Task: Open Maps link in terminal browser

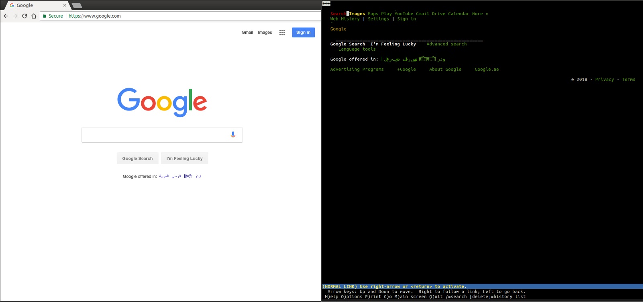Action: click(x=373, y=14)
